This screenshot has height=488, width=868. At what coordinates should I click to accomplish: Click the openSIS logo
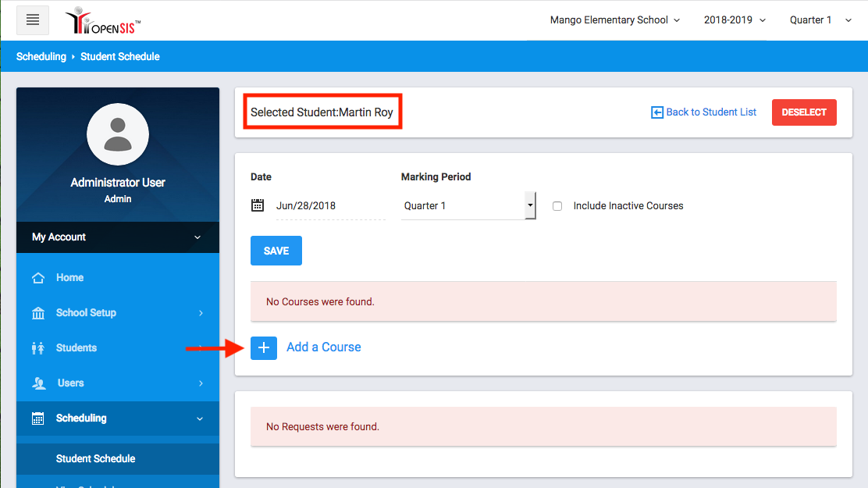pyautogui.click(x=103, y=21)
